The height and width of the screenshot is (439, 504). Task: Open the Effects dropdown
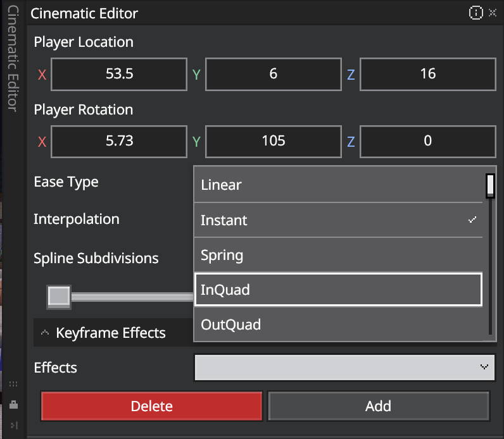pyautogui.click(x=344, y=368)
